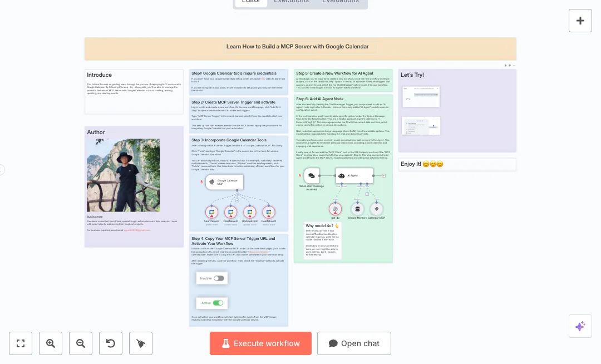Click the tidy up nodes broom icon
The image size is (601, 364).
click(141, 343)
